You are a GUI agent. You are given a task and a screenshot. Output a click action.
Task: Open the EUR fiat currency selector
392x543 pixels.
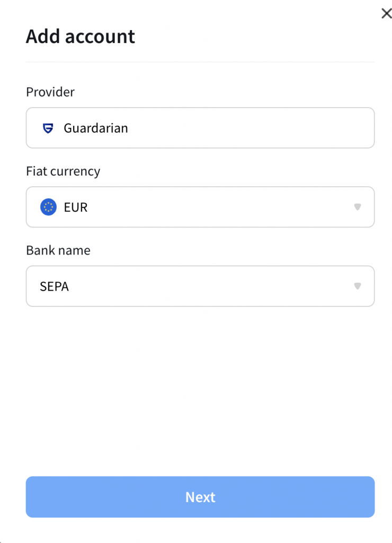click(x=200, y=207)
